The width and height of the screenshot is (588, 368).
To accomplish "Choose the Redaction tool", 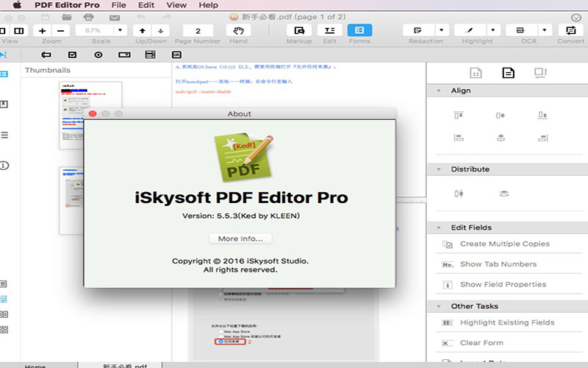I will (418, 30).
